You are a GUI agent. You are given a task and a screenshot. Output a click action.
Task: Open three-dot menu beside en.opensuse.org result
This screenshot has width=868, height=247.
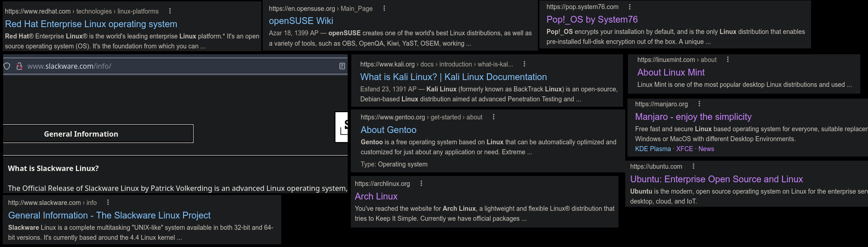click(x=384, y=8)
